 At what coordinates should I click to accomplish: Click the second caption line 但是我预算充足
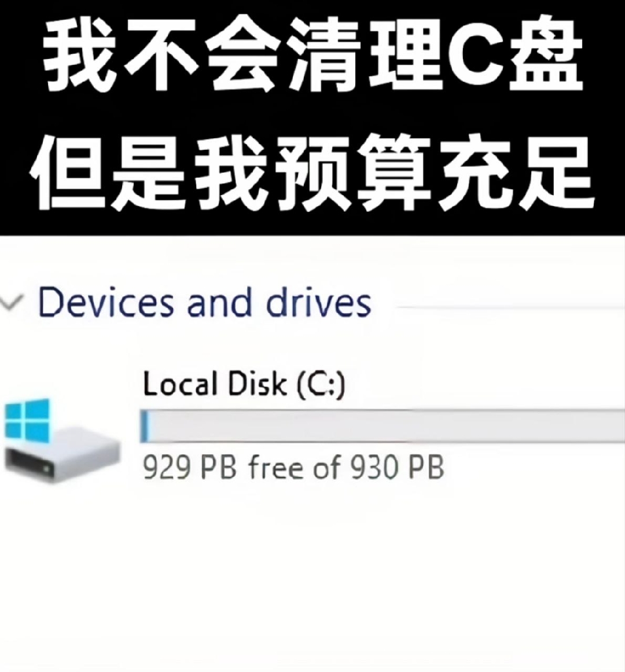[x=312, y=172]
